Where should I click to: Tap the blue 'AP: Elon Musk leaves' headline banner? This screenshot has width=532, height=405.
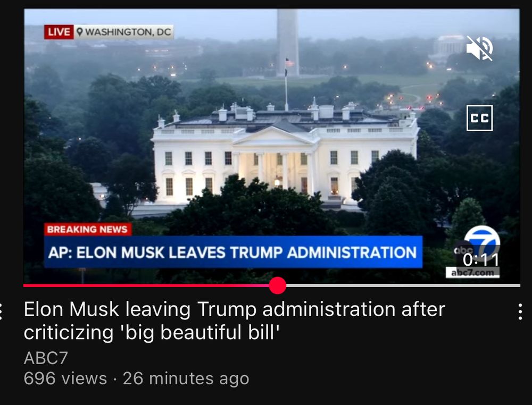[x=233, y=252]
